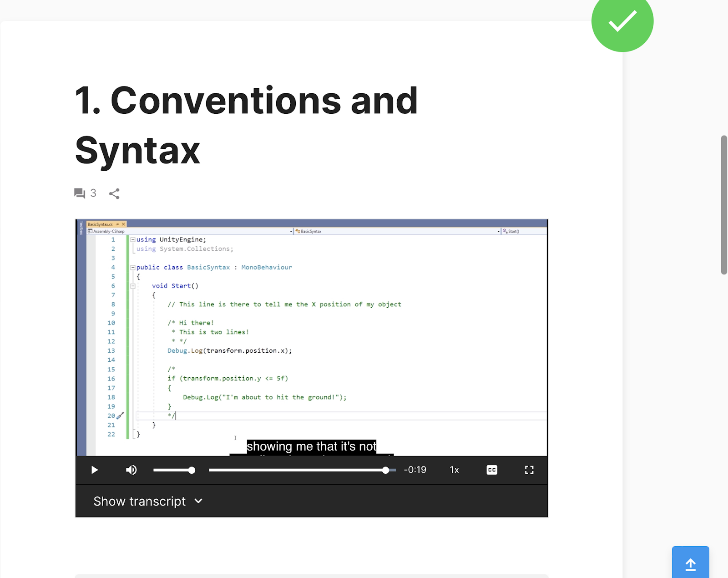Enter fullscreen mode for the video
This screenshot has height=578, width=728.
coord(529,470)
